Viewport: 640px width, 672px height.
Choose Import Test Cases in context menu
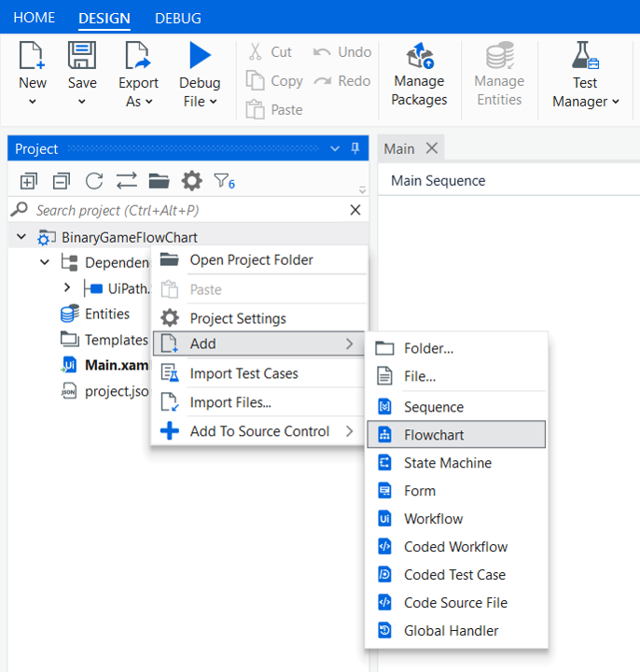pyautogui.click(x=259, y=373)
